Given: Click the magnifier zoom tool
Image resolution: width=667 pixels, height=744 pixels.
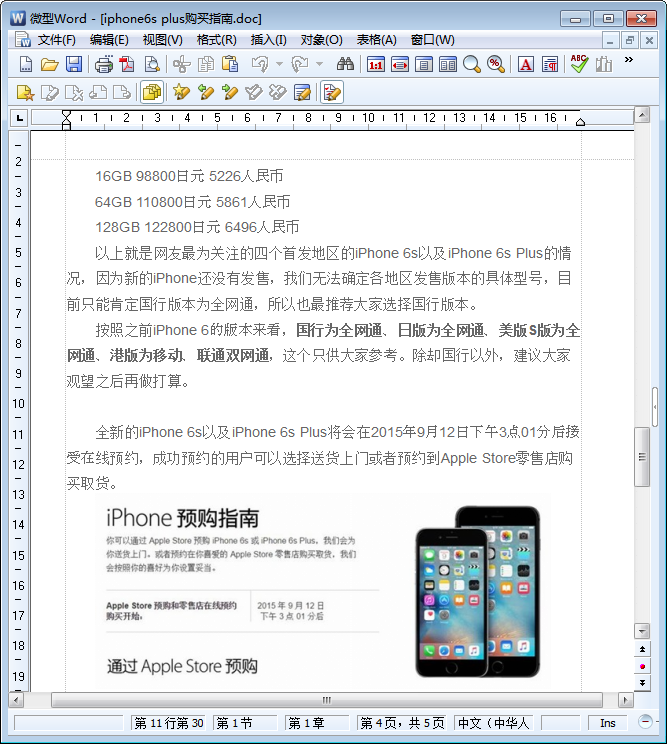Looking at the screenshot, I should point(472,64).
